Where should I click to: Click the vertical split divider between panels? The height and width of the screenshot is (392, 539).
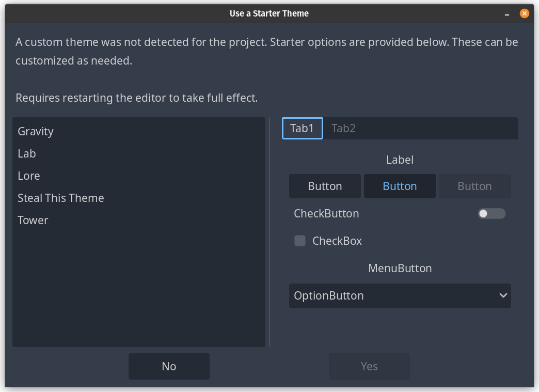pos(269,232)
